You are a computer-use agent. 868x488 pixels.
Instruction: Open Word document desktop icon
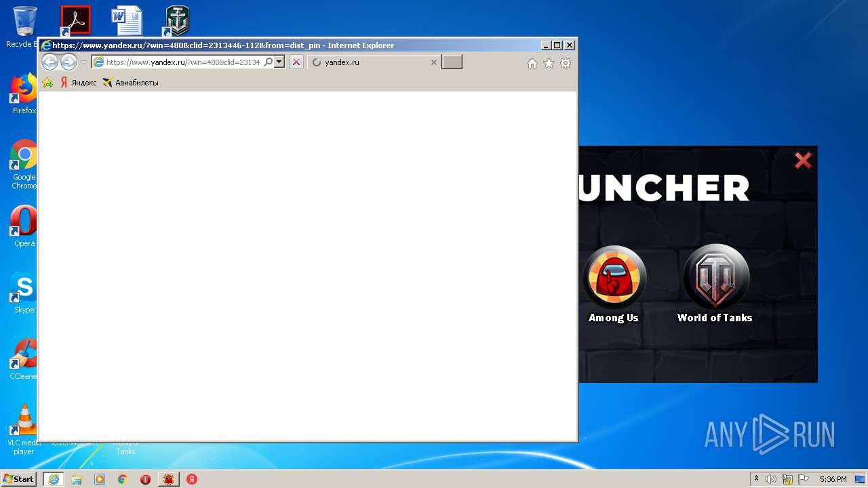point(127,20)
